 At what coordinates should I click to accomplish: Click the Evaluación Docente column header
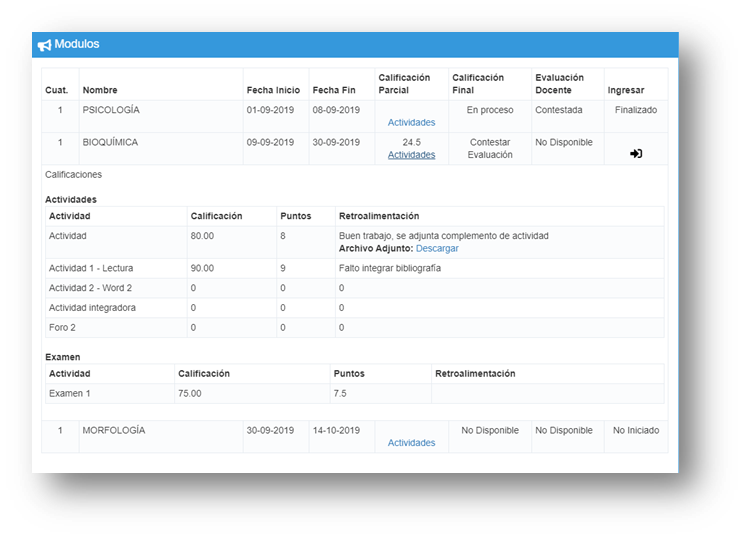[559, 84]
